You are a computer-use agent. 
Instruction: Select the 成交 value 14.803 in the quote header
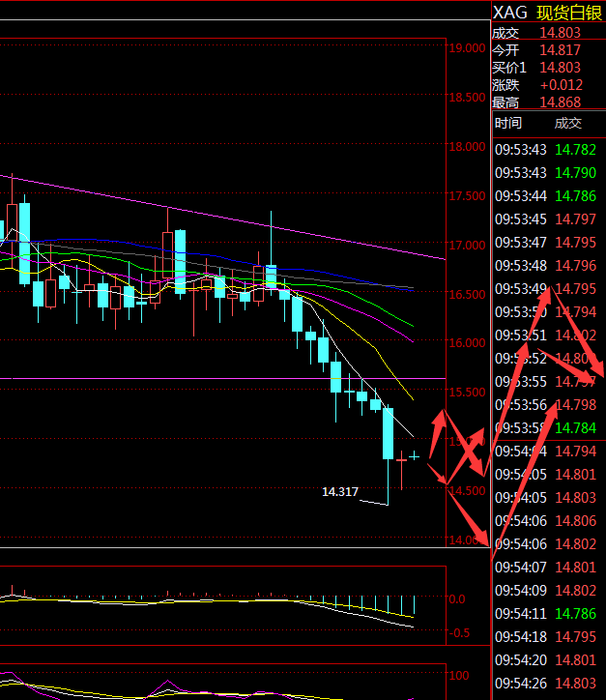click(560, 33)
